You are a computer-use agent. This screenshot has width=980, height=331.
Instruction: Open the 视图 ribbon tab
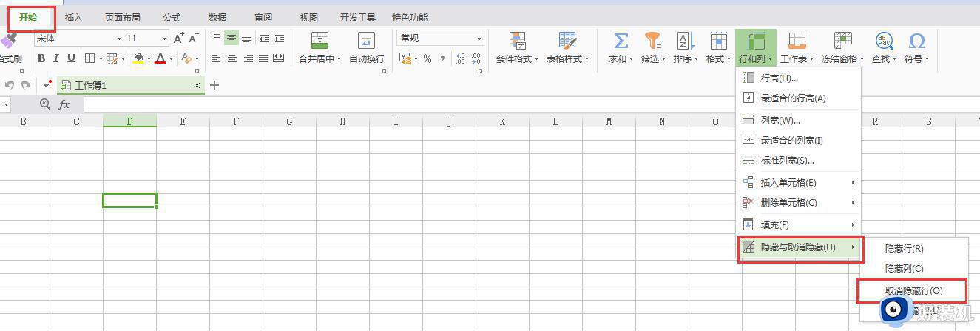click(309, 17)
